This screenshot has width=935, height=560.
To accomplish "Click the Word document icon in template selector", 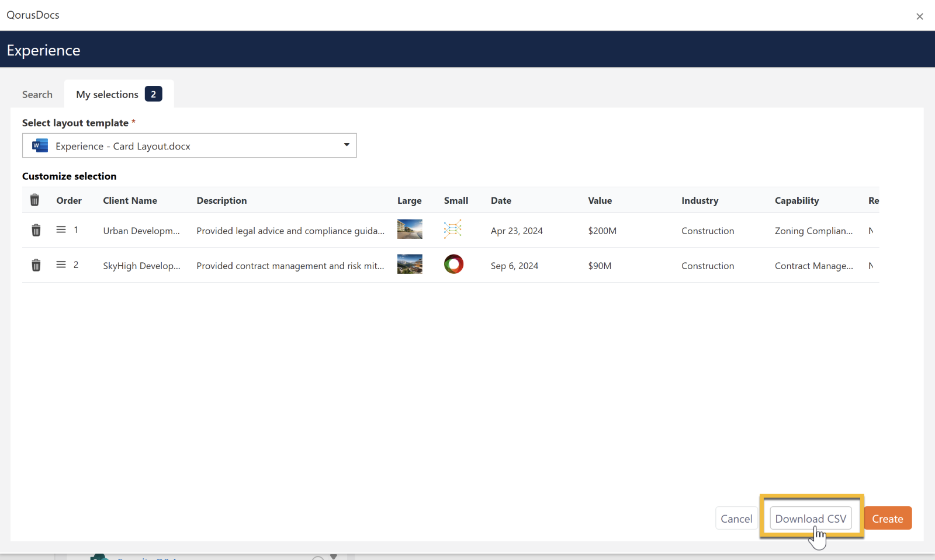I will pyautogui.click(x=40, y=145).
